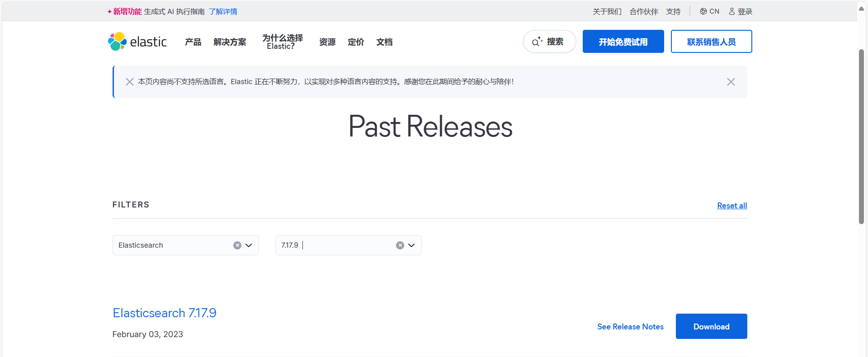Click inside the version filter input
The height and width of the screenshot is (357, 868).
(x=348, y=245)
